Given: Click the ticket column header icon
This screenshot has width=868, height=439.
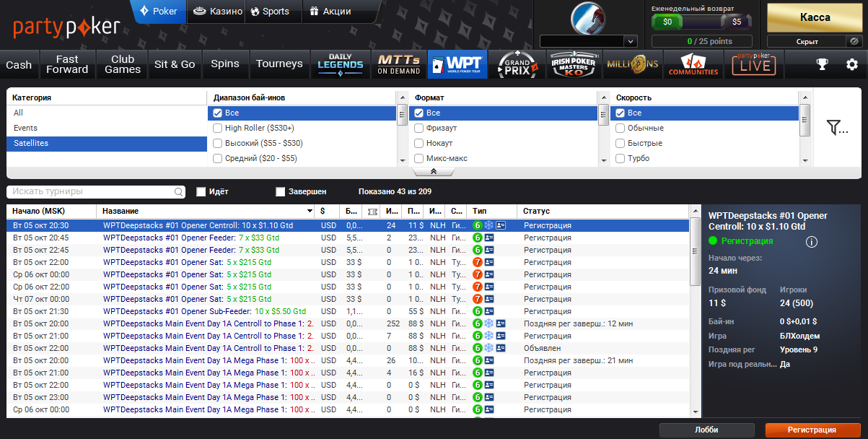Looking at the screenshot, I should [372, 212].
